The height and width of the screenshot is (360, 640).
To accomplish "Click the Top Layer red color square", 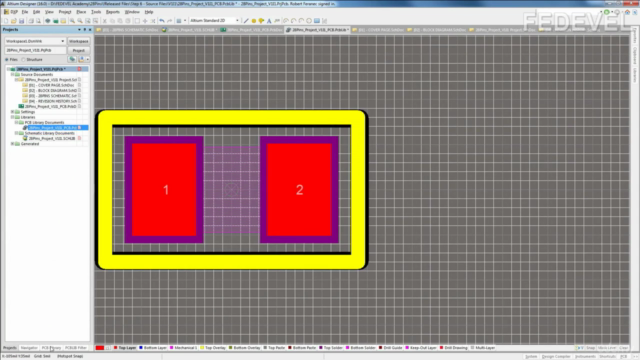I will 116,348.
